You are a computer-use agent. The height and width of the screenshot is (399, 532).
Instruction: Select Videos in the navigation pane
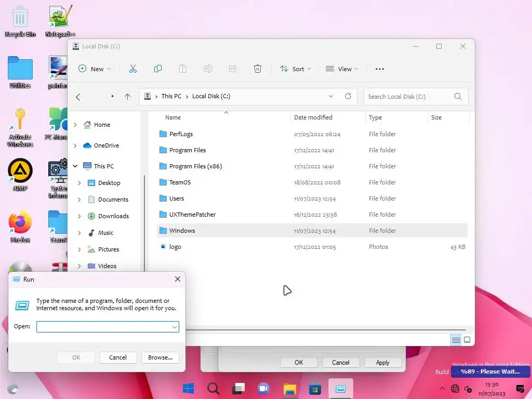[x=108, y=266]
